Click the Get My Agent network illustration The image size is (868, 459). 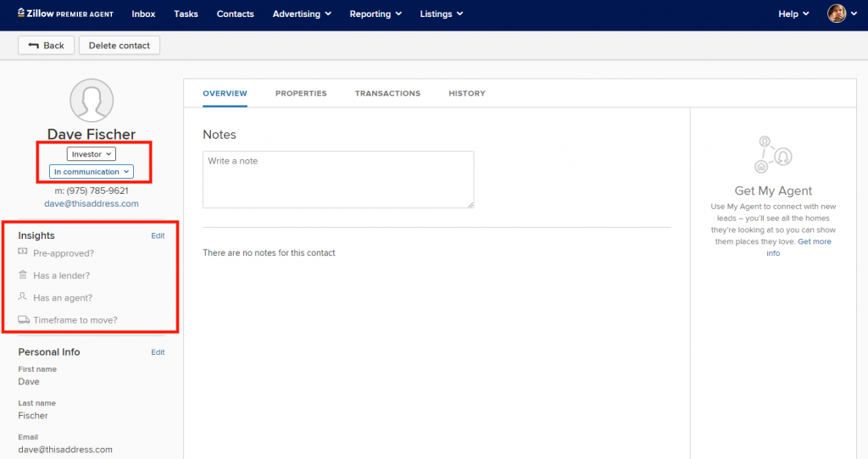coord(773,154)
